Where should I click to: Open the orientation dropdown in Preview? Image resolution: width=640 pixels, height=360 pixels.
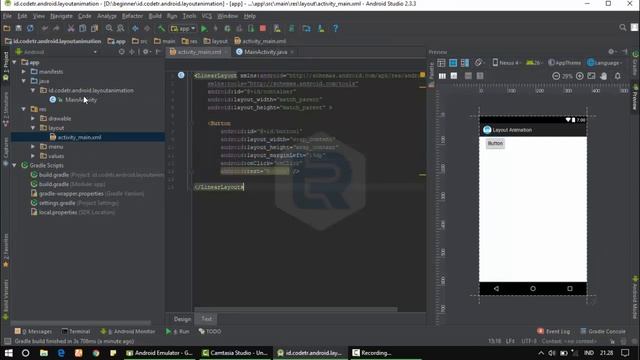point(479,63)
